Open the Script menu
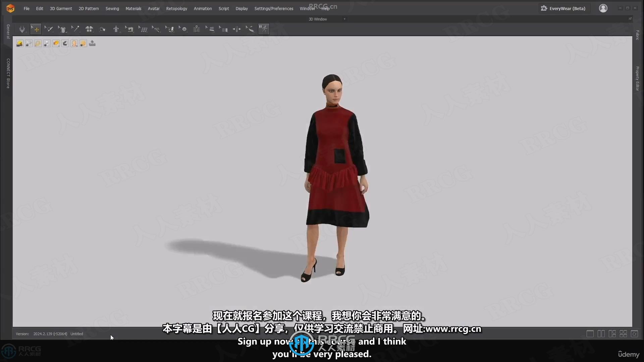The height and width of the screenshot is (362, 644). click(x=224, y=8)
